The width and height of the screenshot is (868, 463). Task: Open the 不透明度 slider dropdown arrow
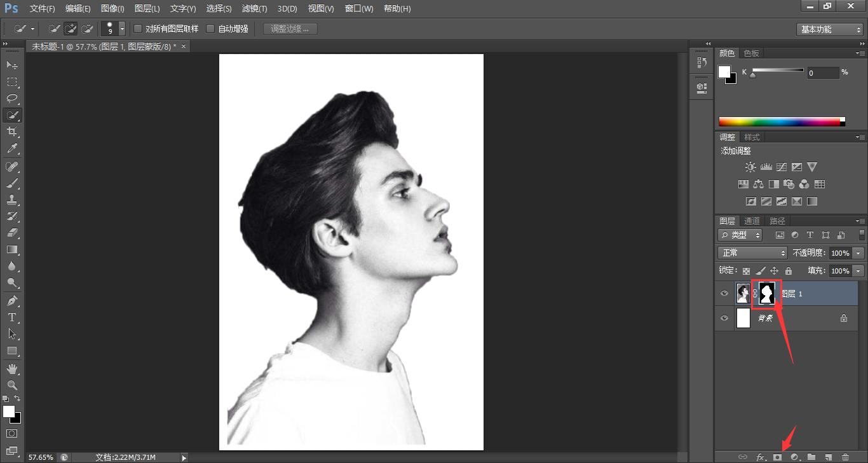click(858, 253)
